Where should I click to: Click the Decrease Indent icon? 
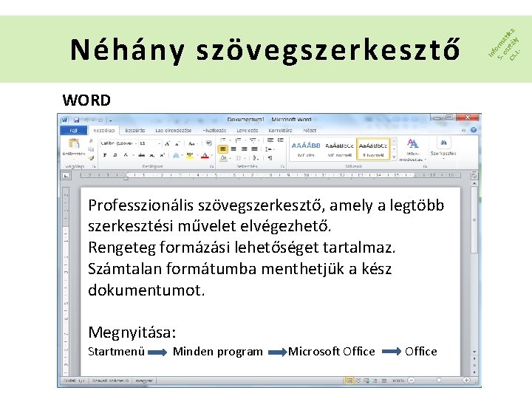click(270, 140)
